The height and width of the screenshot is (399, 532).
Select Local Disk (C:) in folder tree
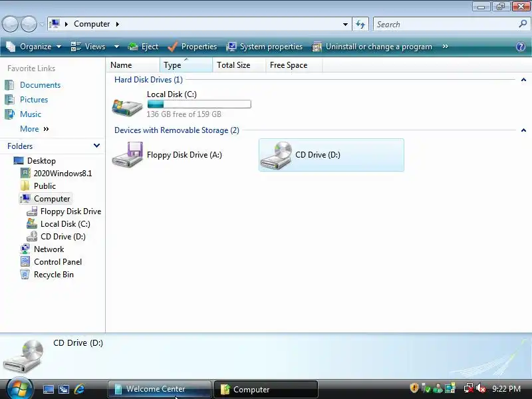coord(65,224)
